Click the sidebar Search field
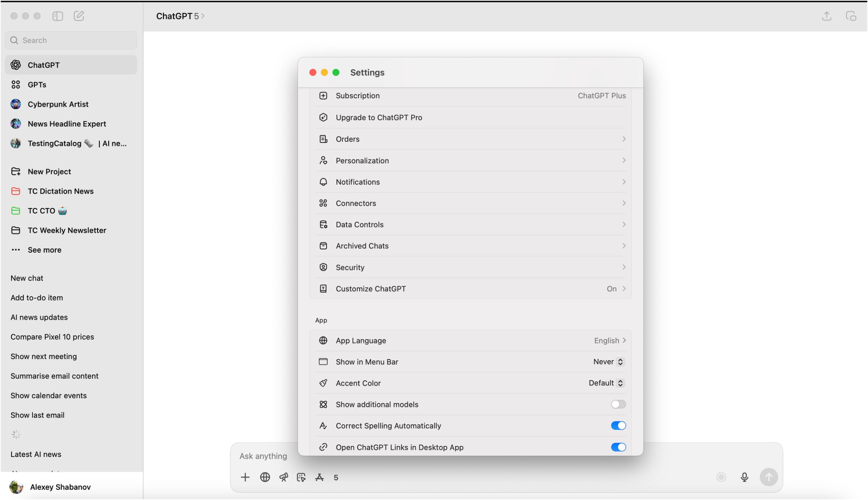The height and width of the screenshot is (500, 868). [x=71, y=40]
